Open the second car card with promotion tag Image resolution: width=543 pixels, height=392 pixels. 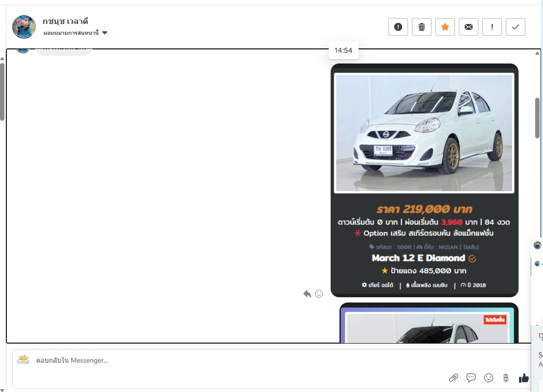coord(429,325)
